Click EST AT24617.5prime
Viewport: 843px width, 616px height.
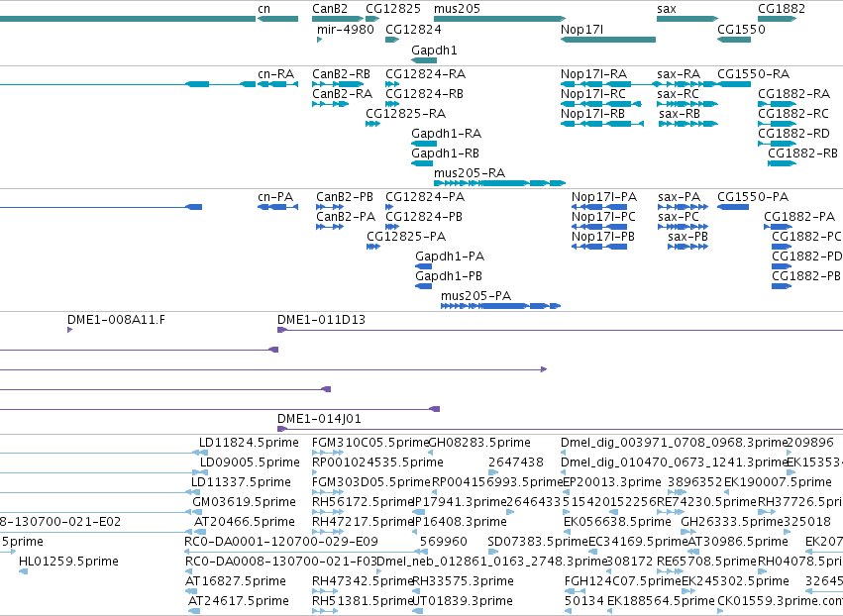(x=238, y=601)
